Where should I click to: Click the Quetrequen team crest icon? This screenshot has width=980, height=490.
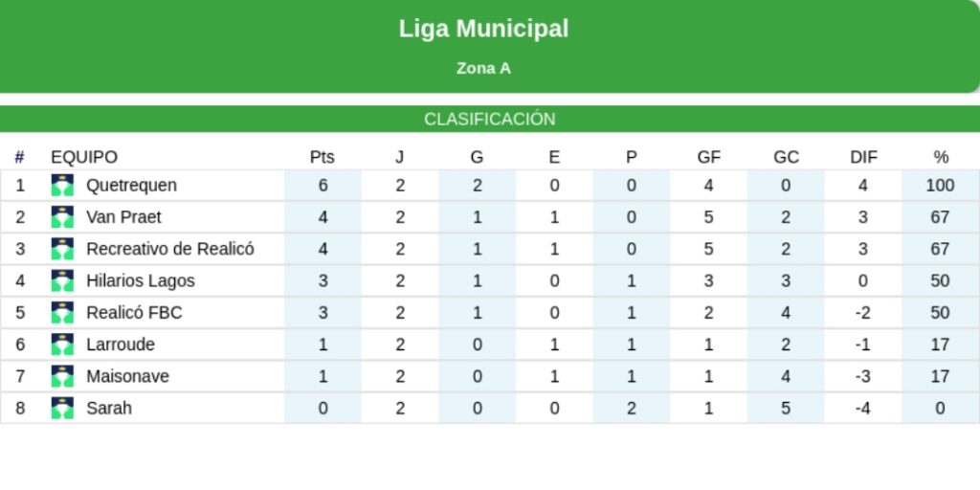point(62,186)
